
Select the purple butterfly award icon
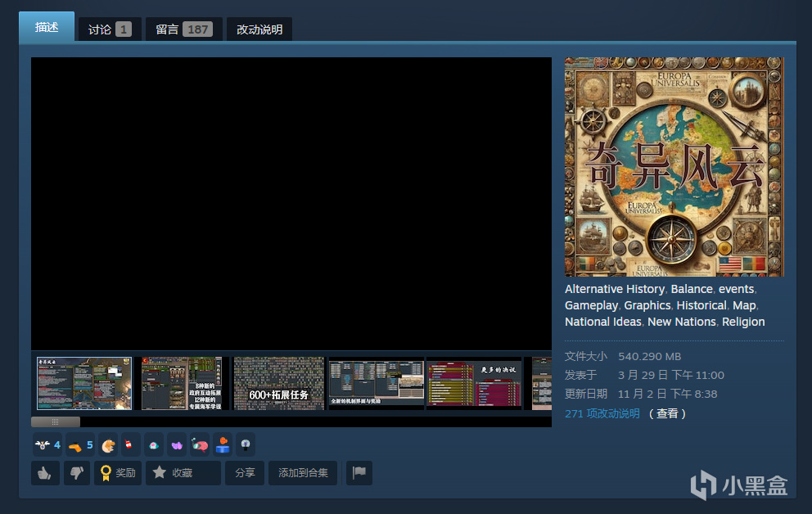click(177, 445)
